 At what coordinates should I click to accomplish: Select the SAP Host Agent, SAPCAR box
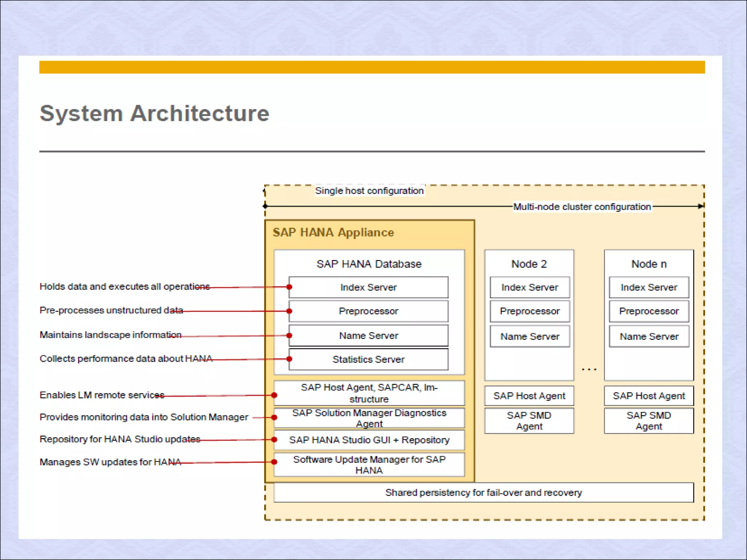click(x=369, y=393)
